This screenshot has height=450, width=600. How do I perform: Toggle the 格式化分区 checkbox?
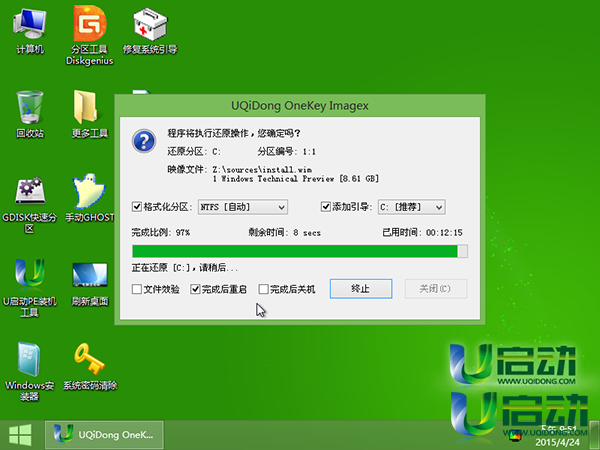tap(138, 207)
